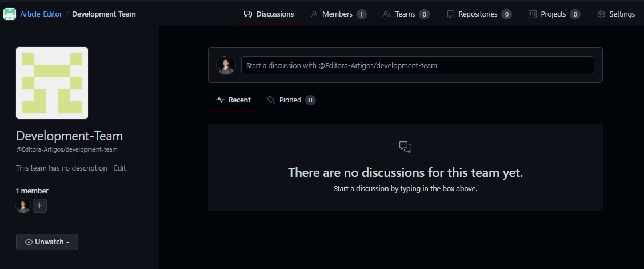This screenshot has height=269, width=644.
Task: Click the Start a discussion by typing text
Action: [x=405, y=189]
